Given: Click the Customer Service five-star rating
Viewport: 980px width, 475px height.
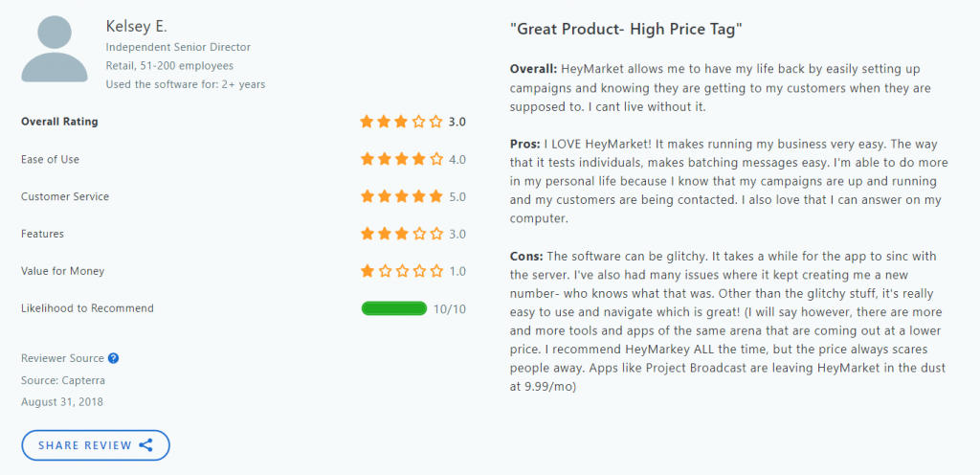Looking at the screenshot, I should pyautogui.click(x=401, y=197).
